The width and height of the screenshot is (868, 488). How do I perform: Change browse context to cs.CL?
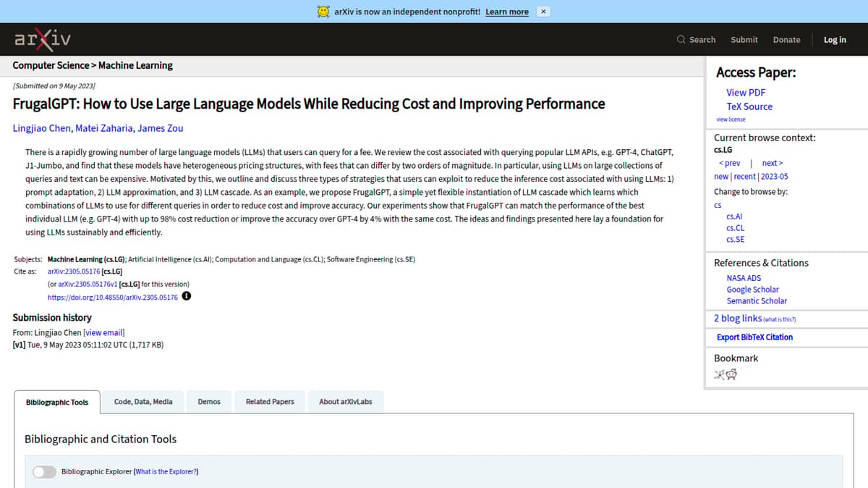(x=735, y=228)
